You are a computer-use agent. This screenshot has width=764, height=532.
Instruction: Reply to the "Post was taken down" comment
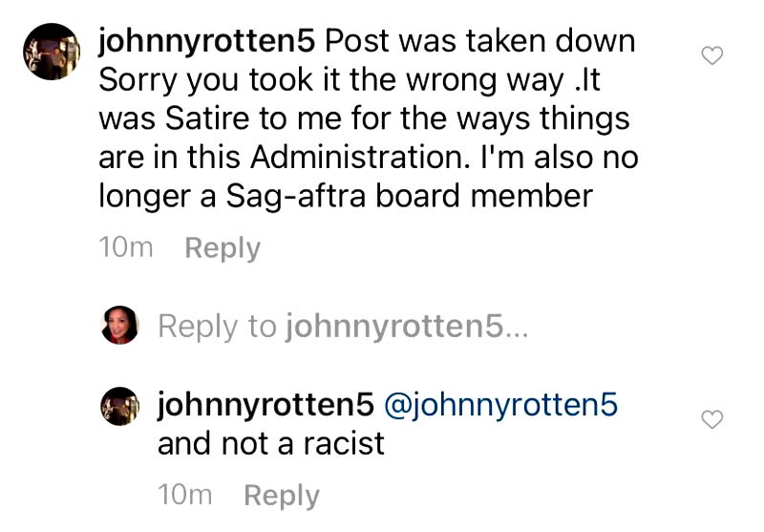coord(222,247)
